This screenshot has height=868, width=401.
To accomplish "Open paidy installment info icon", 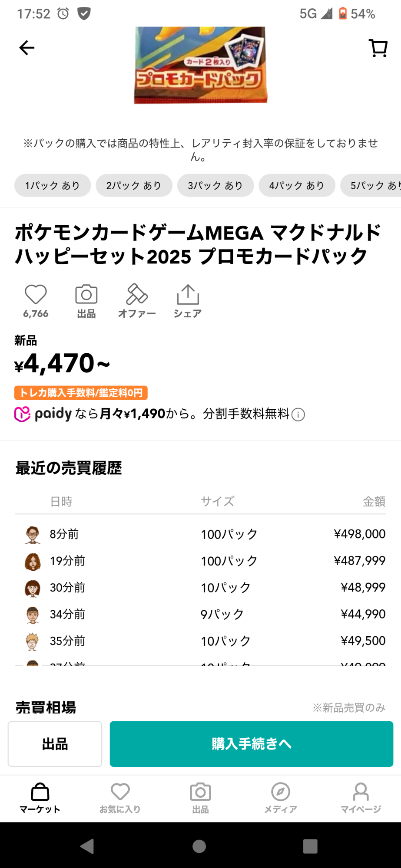I will point(298,415).
